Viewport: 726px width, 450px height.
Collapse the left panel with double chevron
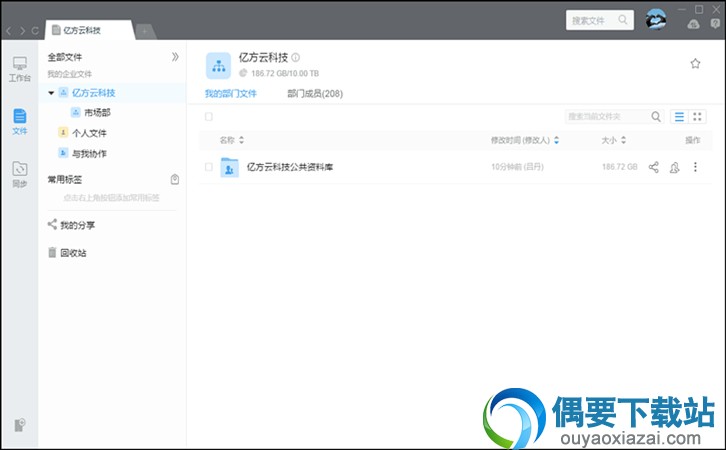[x=175, y=57]
